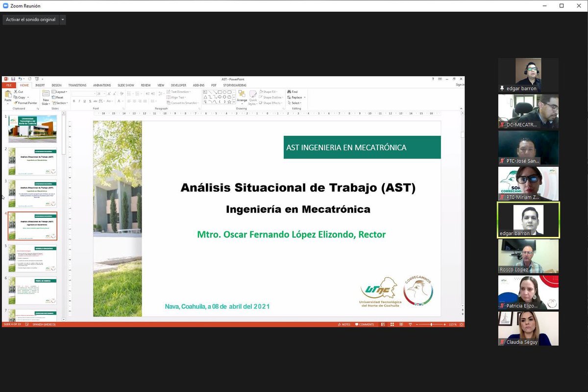
Task: Select the rectangle shape in shapes gallery
Action: [x=220, y=92]
